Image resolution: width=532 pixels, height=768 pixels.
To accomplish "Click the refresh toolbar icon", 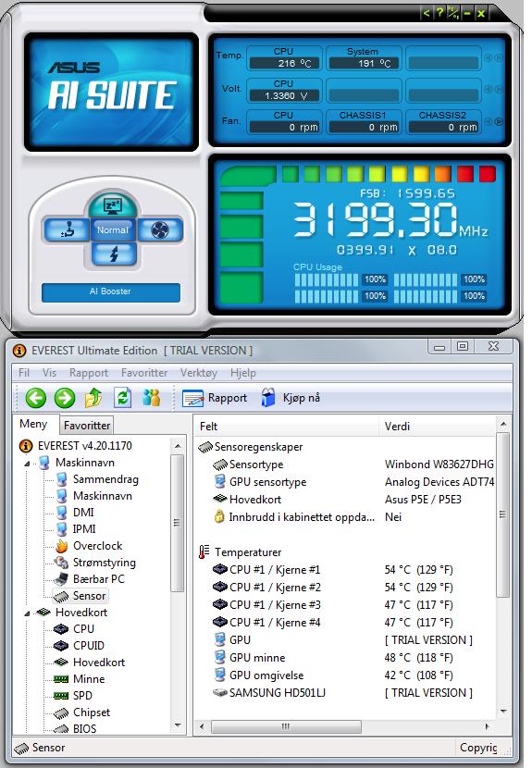I will click(122, 398).
